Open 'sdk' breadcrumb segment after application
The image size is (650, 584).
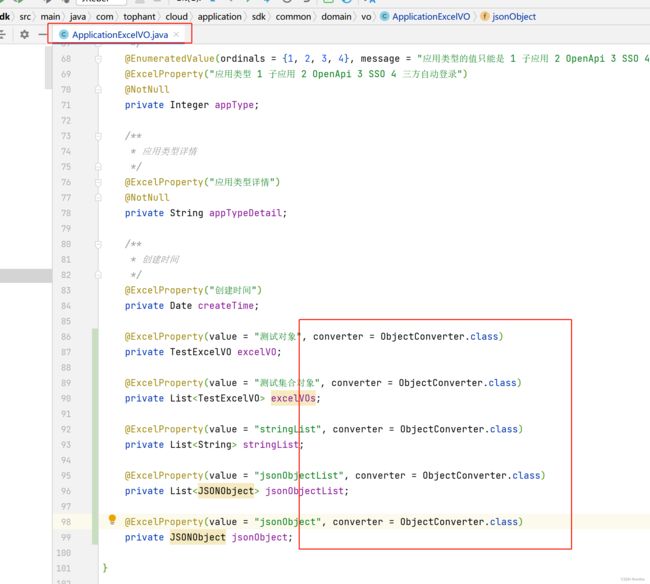click(259, 17)
